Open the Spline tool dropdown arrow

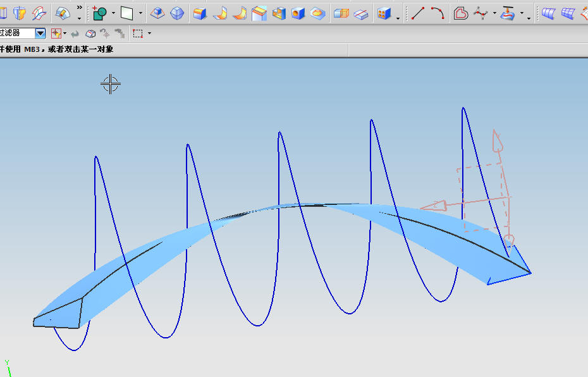(x=494, y=13)
